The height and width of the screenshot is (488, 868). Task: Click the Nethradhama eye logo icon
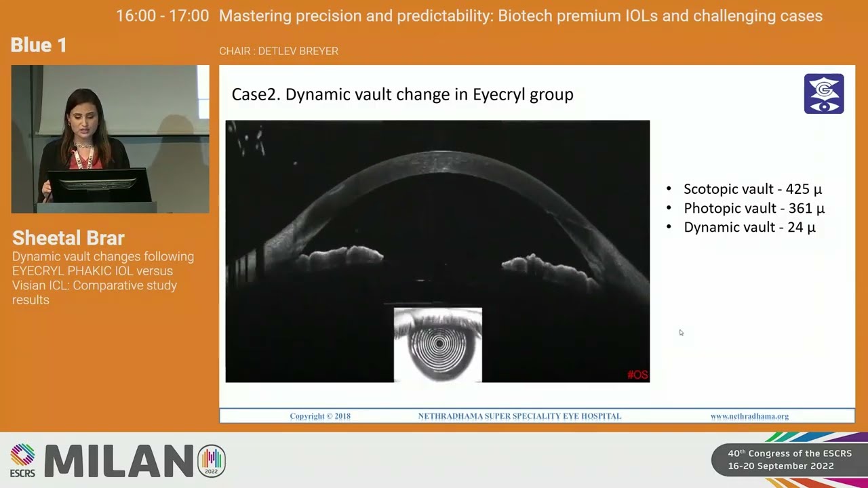pyautogui.click(x=824, y=94)
